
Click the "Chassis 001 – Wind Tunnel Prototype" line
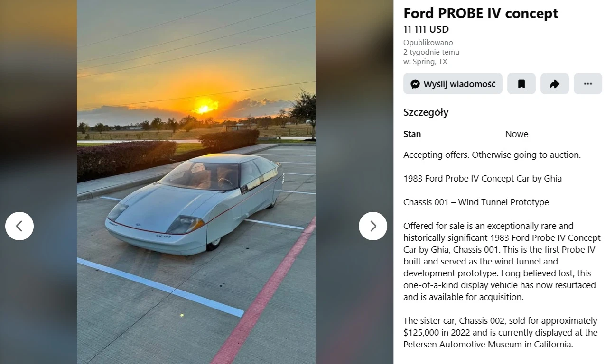coord(475,202)
